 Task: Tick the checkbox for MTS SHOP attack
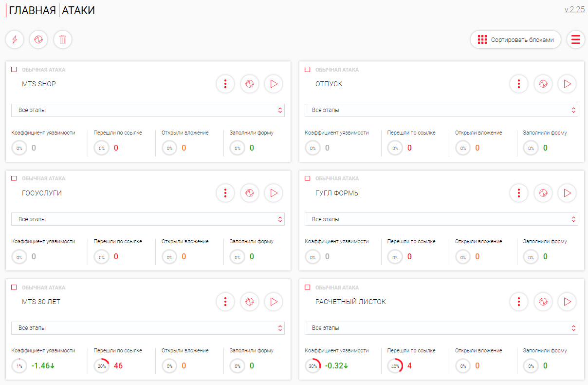pos(14,70)
